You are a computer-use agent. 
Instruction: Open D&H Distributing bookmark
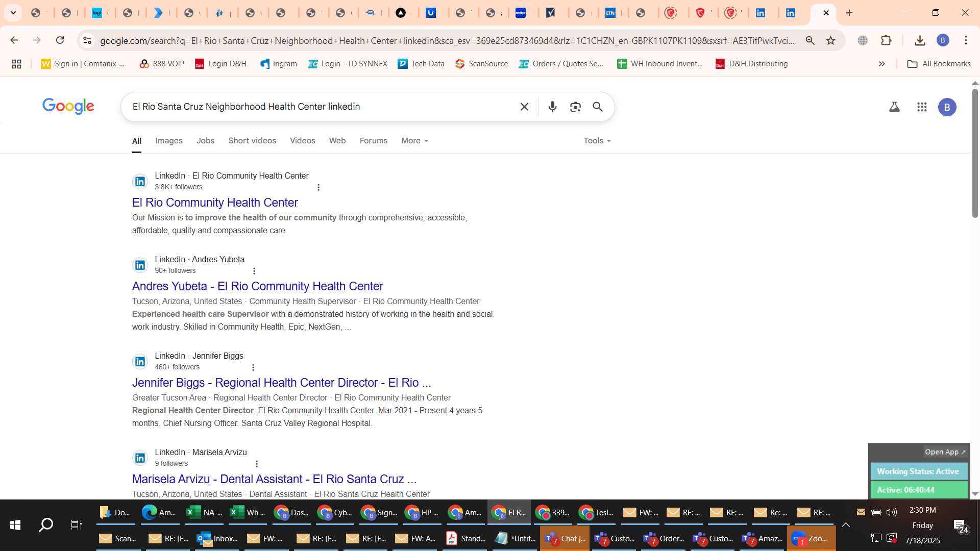click(x=751, y=64)
